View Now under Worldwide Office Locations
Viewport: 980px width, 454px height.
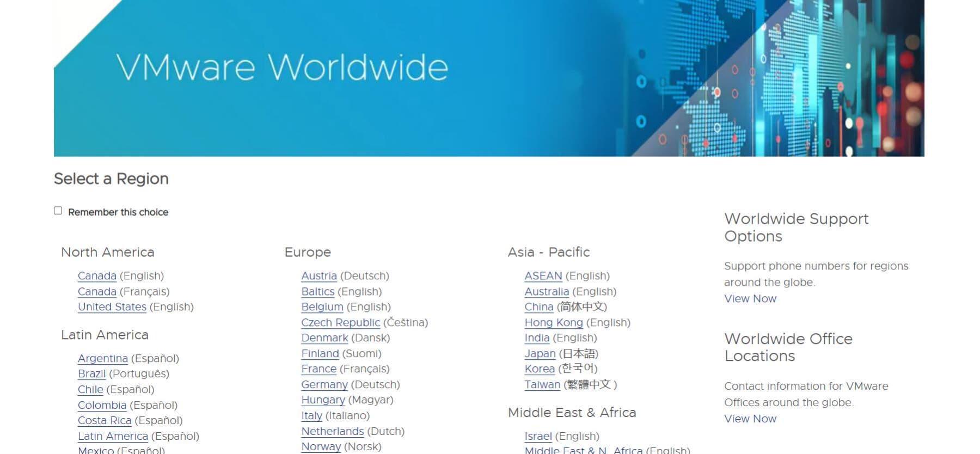point(750,419)
